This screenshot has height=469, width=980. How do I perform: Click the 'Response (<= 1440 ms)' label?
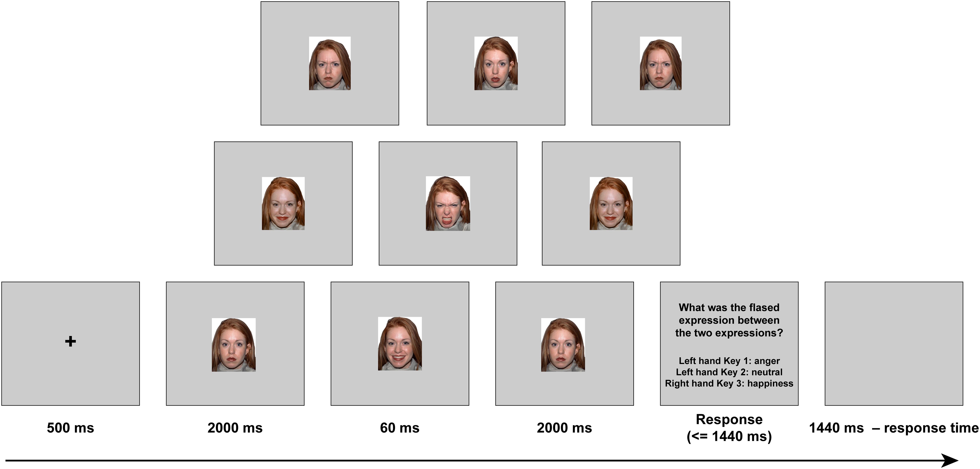coord(729,428)
